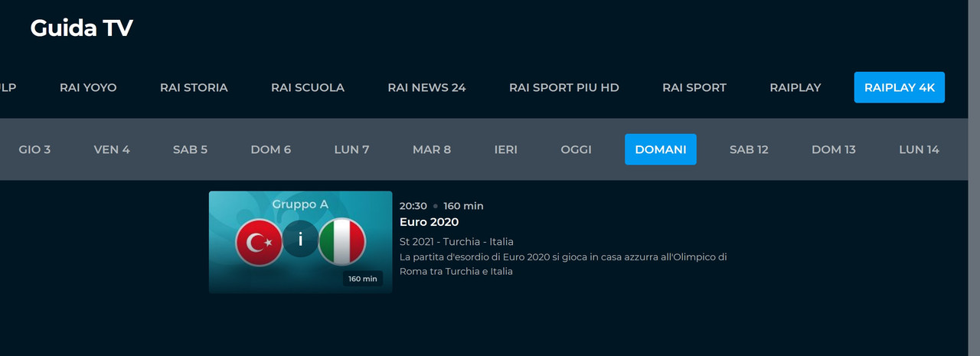Switch to RAI NEWS 24 channel

[x=426, y=87]
